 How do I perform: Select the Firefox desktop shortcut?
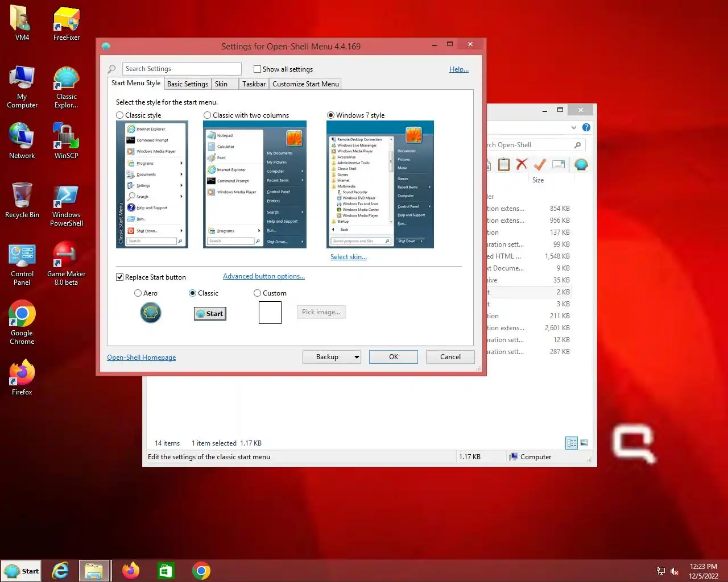pos(22,377)
